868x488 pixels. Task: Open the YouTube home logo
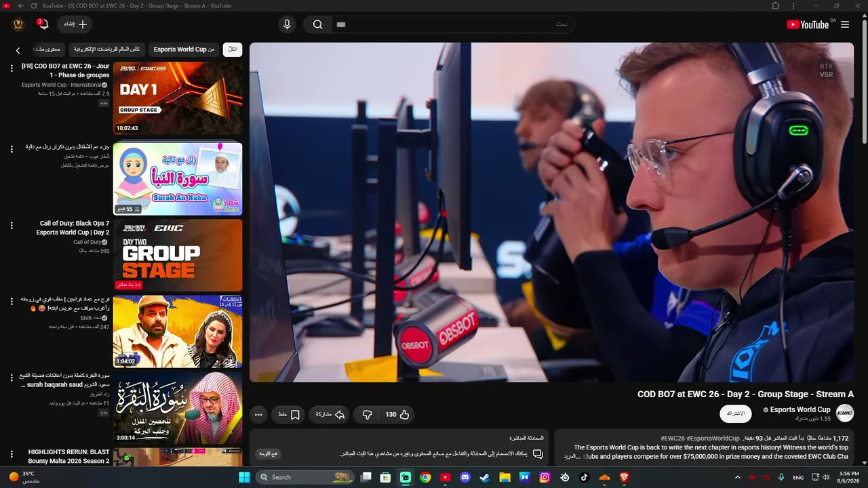coord(808,24)
